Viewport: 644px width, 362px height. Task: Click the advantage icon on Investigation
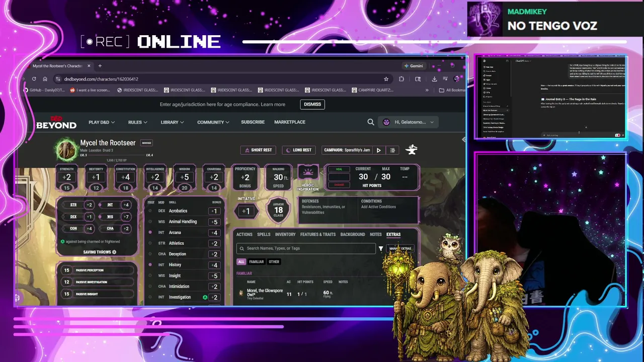[x=205, y=297]
